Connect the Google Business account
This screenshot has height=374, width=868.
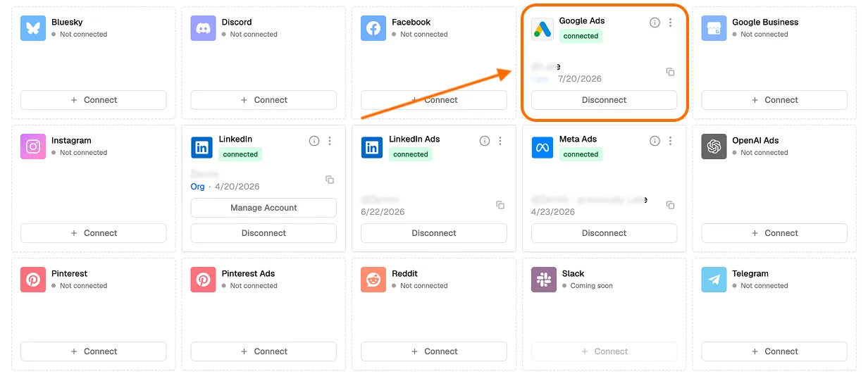pos(774,100)
